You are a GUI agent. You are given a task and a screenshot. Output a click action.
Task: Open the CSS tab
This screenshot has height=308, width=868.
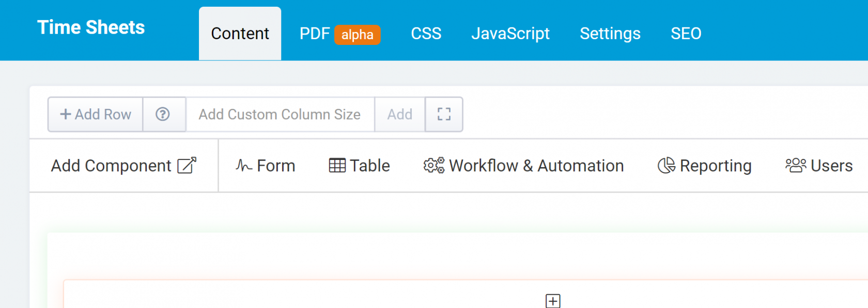(x=426, y=34)
